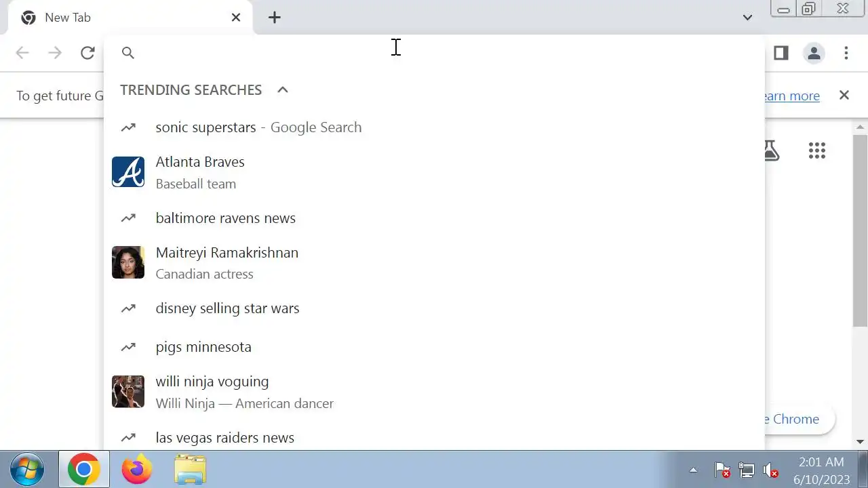Click the reload page icon
The image size is (868, 488).
(87, 53)
